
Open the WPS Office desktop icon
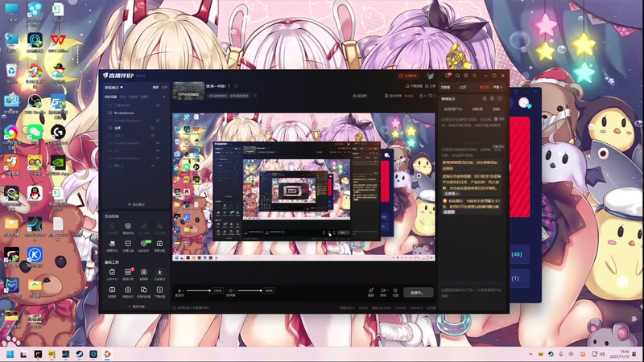click(58, 43)
